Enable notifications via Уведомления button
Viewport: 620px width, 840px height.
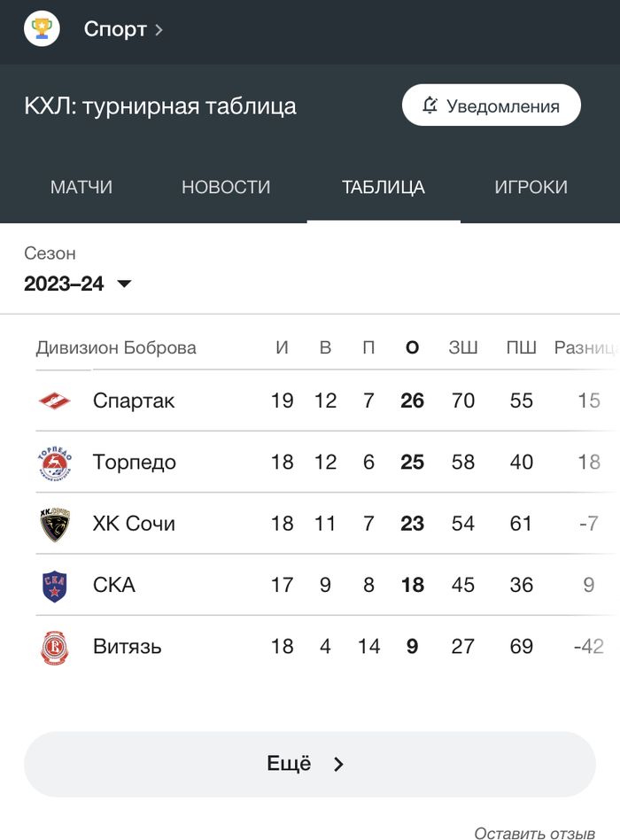tap(492, 106)
